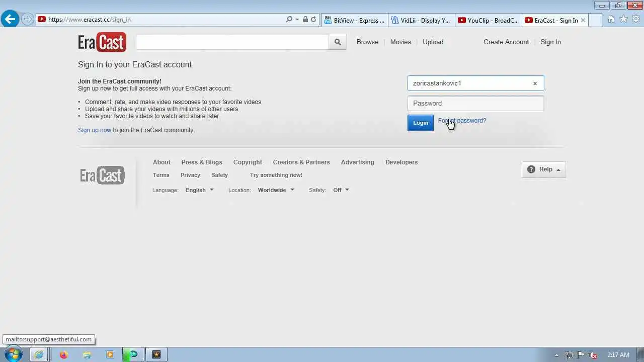Switch to the YouClip tab
This screenshot has height=362, width=644.
[x=489, y=20]
